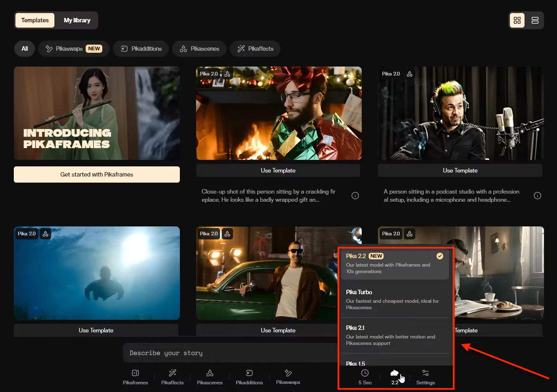Click the Pikascenes icon on café thumbnail

(410, 234)
